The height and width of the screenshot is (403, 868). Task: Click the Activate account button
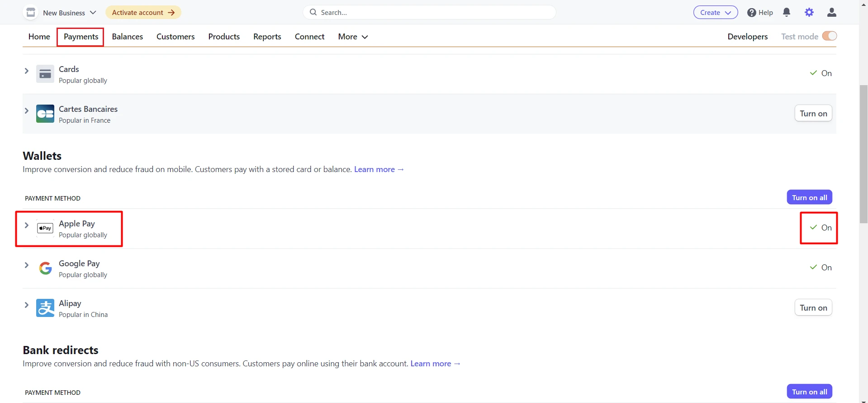tap(143, 13)
